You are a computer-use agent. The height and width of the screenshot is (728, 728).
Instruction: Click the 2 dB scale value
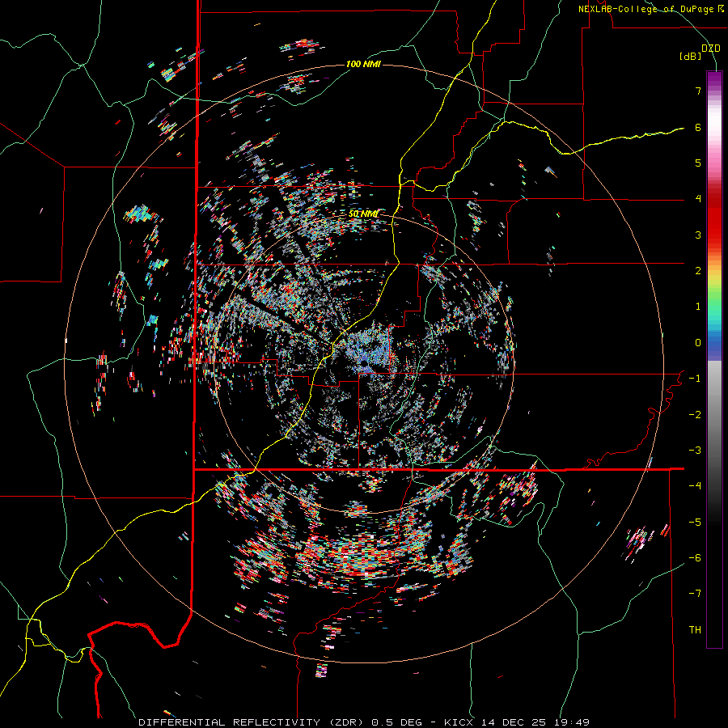coord(698,271)
